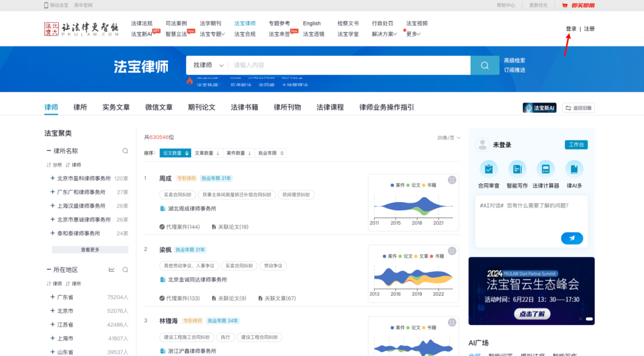Expand chart for lawyer 梁枫
Image resolution: width=644 pixels, height=356 pixels.
pos(452,251)
